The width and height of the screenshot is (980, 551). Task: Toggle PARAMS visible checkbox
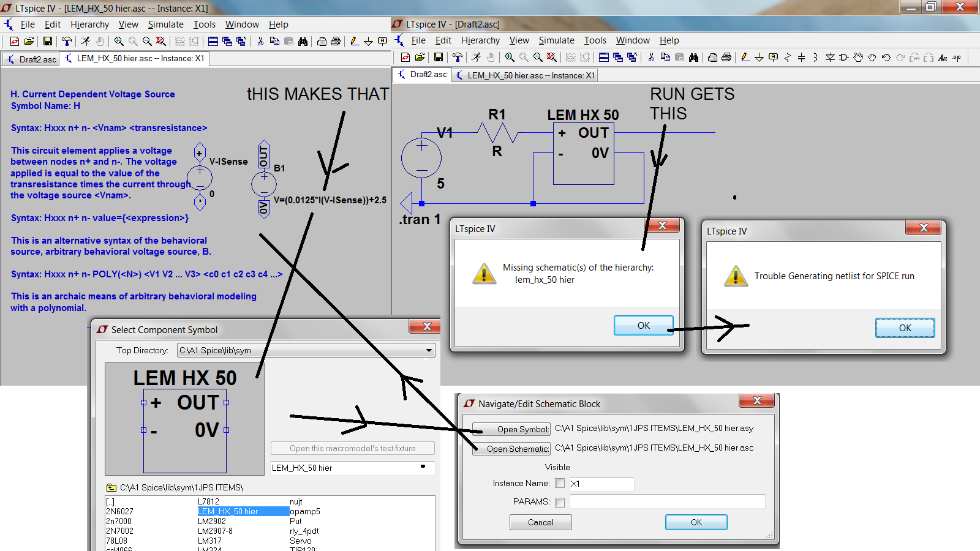click(x=560, y=502)
